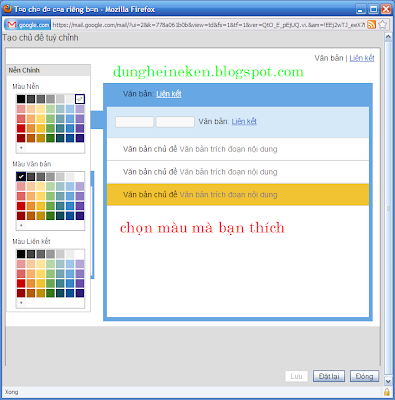Image resolution: width=395 pixels, height=400 pixels.
Task: Click the RSS feed icon in address bar
Action: pos(372,24)
